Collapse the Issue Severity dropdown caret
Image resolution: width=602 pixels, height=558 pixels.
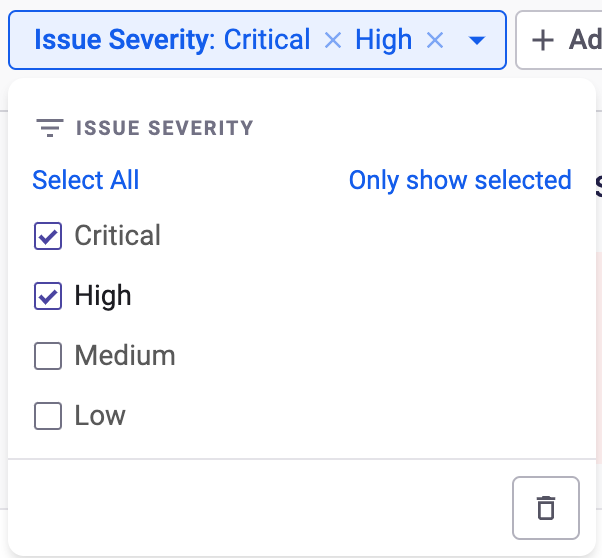(477, 40)
